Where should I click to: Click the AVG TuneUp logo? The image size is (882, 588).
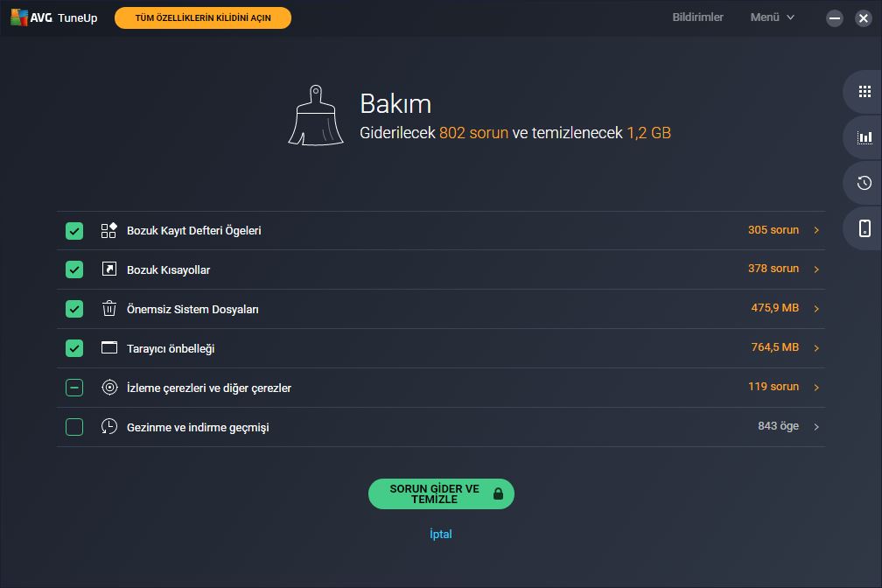tap(54, 17)
